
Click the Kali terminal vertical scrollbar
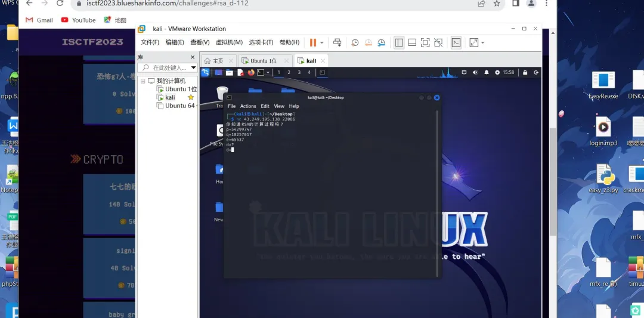pos(438,193)
